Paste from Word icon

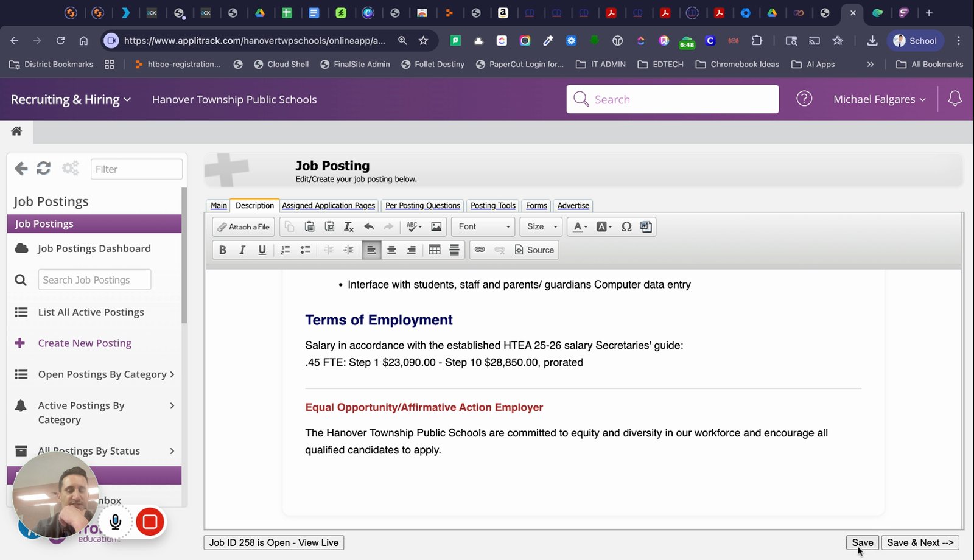tap(329, 227)
